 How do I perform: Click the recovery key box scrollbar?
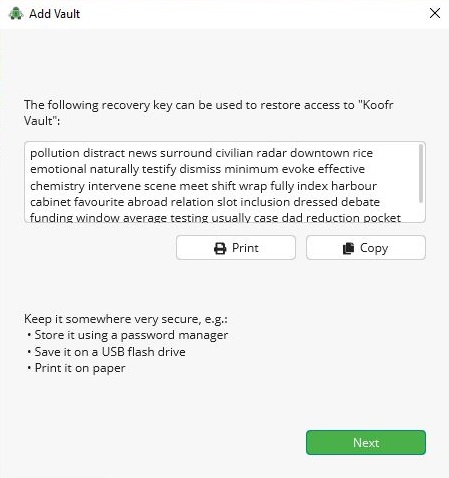[421, 173]
